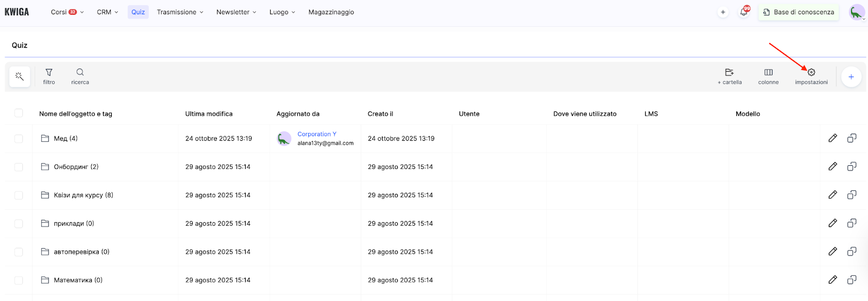The height and width of the screenshot is (301, 868).
Task: Edit the Мед folder with pencil icon
Action: (x=832, y=138)
